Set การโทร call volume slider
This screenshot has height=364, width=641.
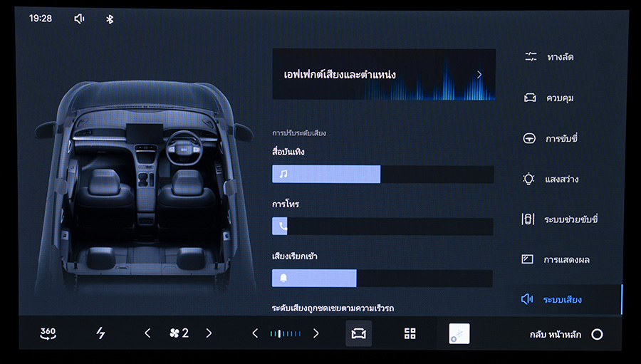(x=382, y=227)
